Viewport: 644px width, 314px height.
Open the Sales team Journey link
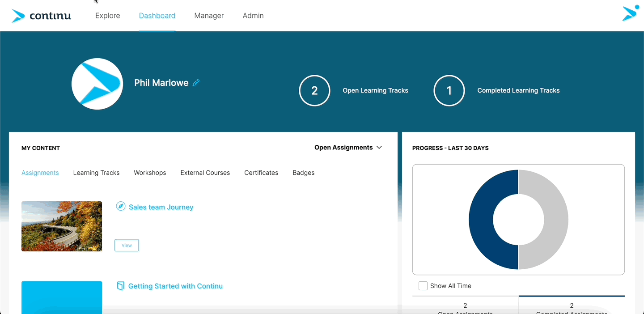tap(161, 207)
